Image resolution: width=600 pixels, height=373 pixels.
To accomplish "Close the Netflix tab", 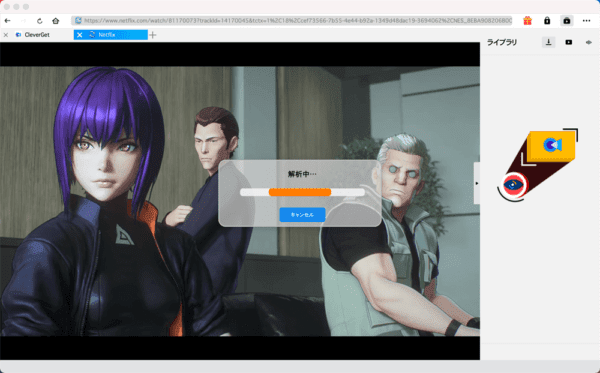I will pyautogui.click(x=80, y=35).
